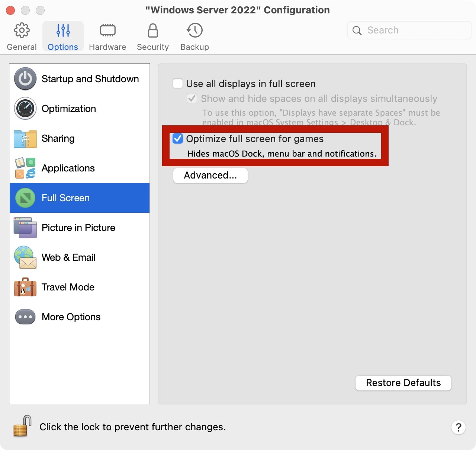Click the Advanced... button
The width and height of the screenshot is (476, 450).
[x=210, y=176]
